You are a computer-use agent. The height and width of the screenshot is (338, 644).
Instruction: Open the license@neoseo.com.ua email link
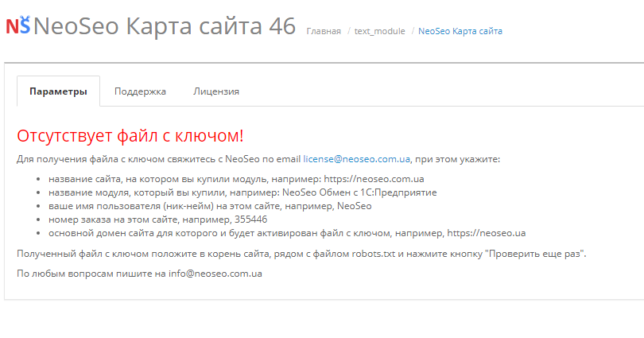click(x=356, y=159)
